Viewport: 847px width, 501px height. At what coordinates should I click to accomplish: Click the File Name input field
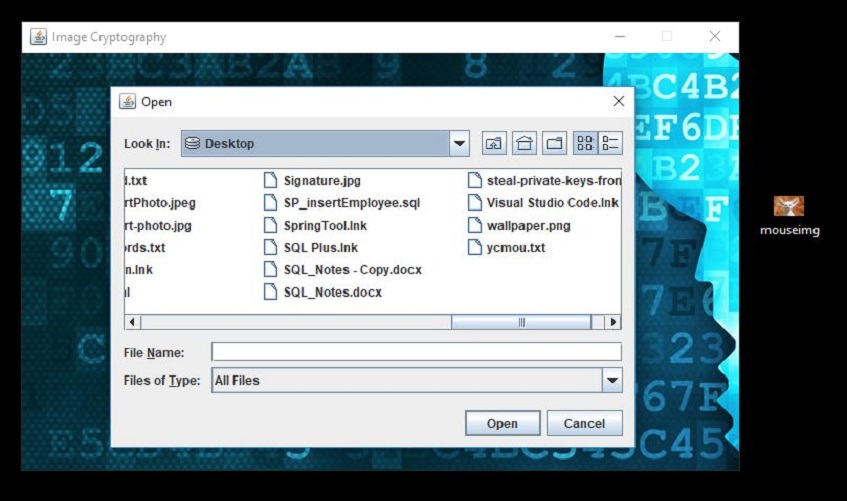416,352
